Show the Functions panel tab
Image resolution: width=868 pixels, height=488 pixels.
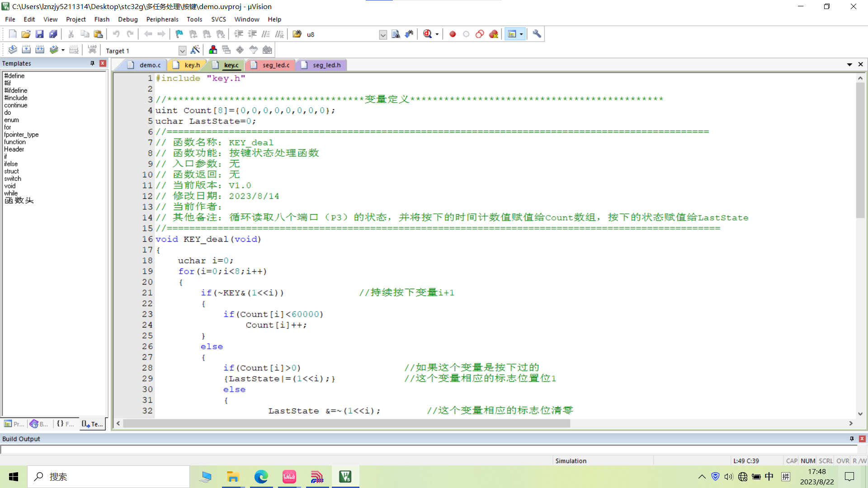point(66,424)
